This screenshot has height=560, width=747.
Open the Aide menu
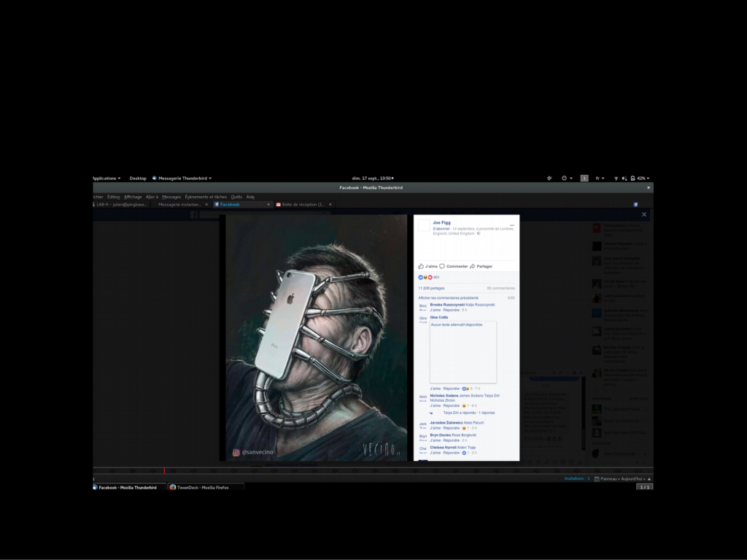pyautogui.click(x=250, y=197)
